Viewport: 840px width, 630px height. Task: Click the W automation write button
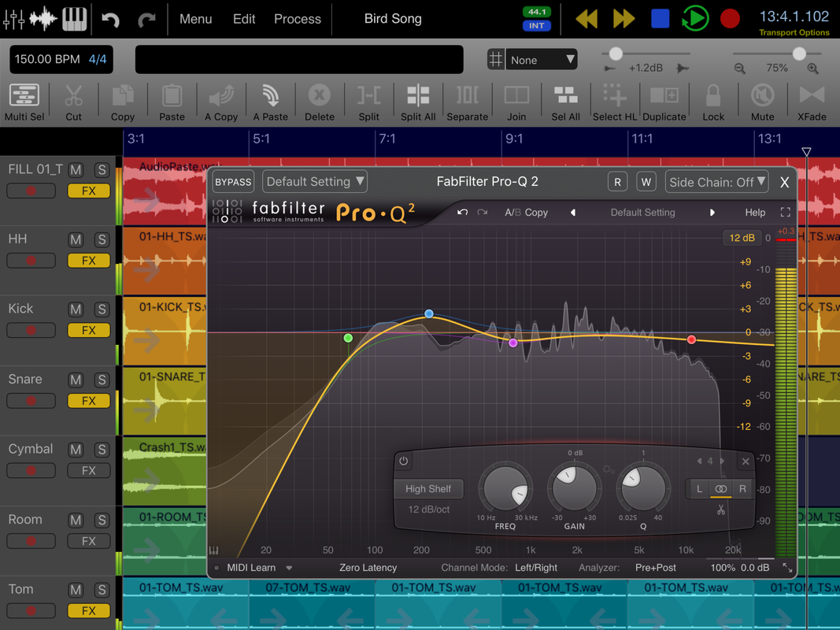pos(646,182)
